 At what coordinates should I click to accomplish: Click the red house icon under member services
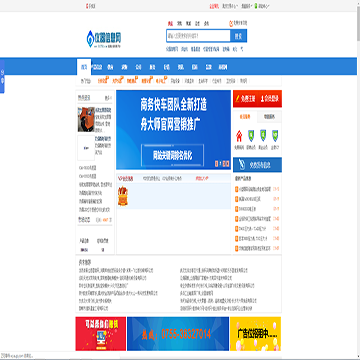point(239,136)
